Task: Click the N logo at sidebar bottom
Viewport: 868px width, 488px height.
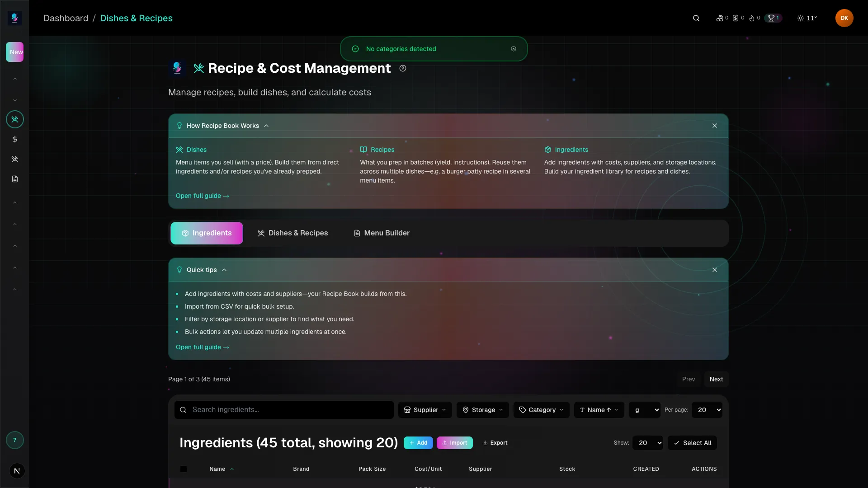Action: [x=17, y=471]
